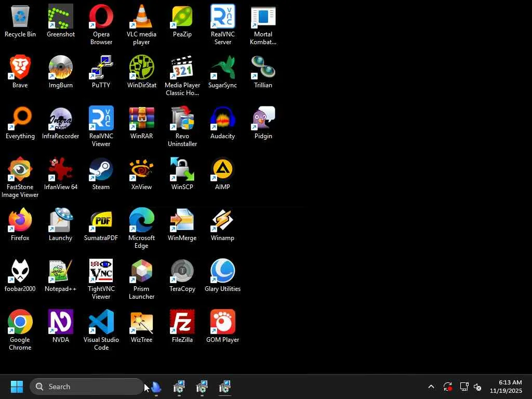The height and width of the screenshot is (399, 532).
Task: Click the taskbar Search box
Action: click(87, 387)
